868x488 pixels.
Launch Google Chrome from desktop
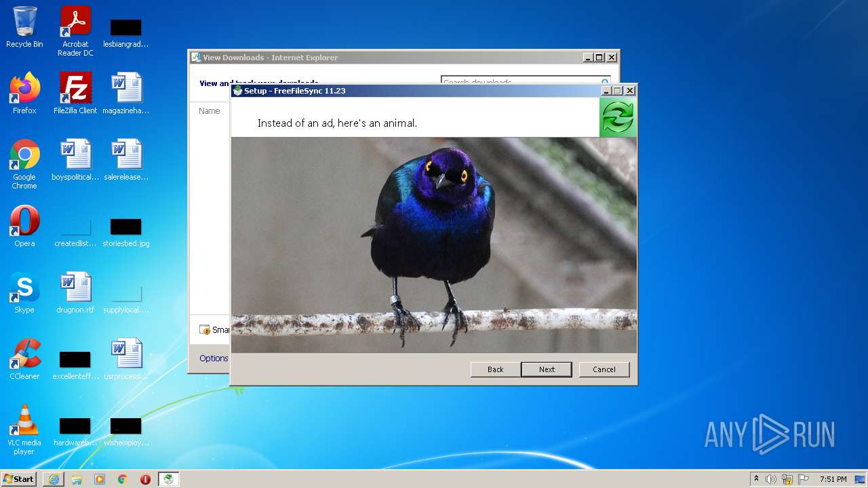click(24, 164)
